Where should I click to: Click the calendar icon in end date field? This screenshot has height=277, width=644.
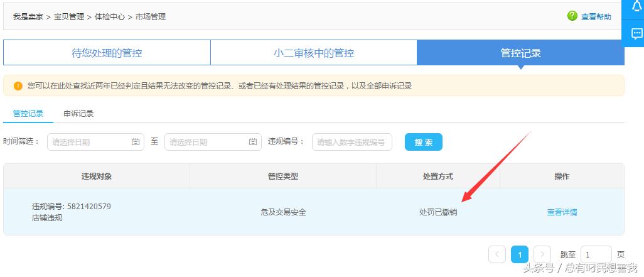(x=253, y=142)
